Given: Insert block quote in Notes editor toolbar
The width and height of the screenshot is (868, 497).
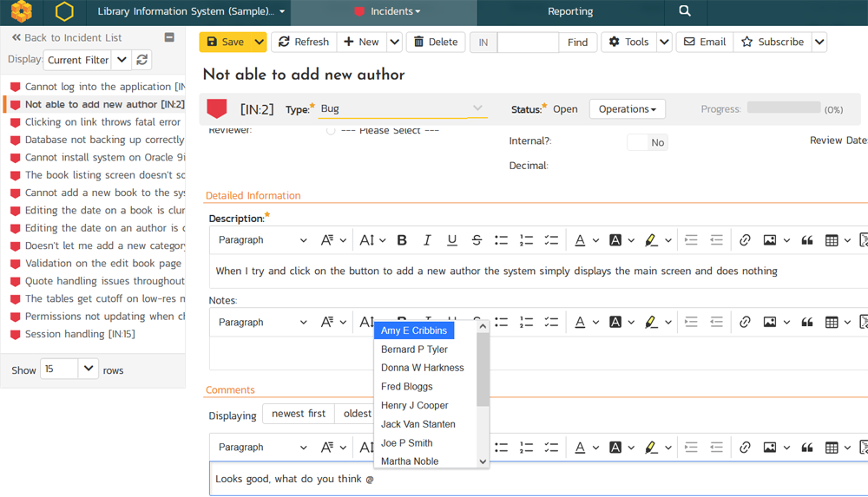Looking at the screenshot, I should pos(806,322).
